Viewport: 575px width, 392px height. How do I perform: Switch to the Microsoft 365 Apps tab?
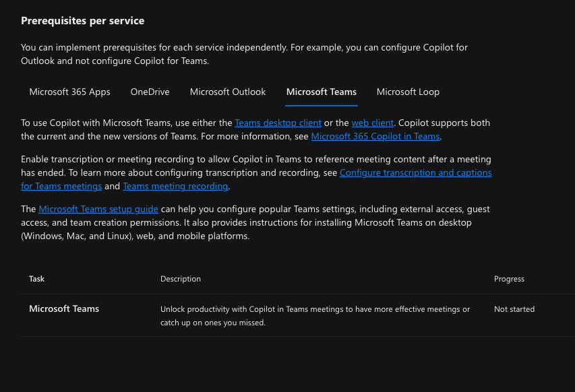pyautogui.click(x=69, y=92)
